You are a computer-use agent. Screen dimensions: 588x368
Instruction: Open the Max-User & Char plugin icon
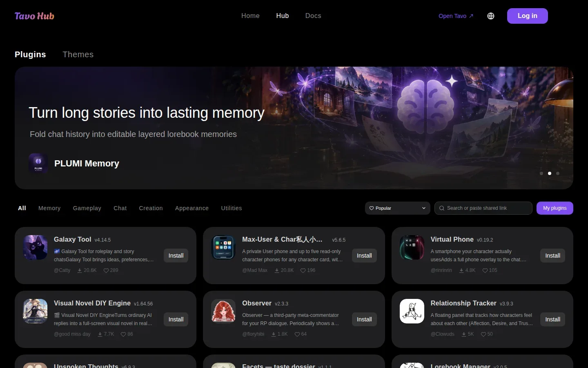[223, 247]
